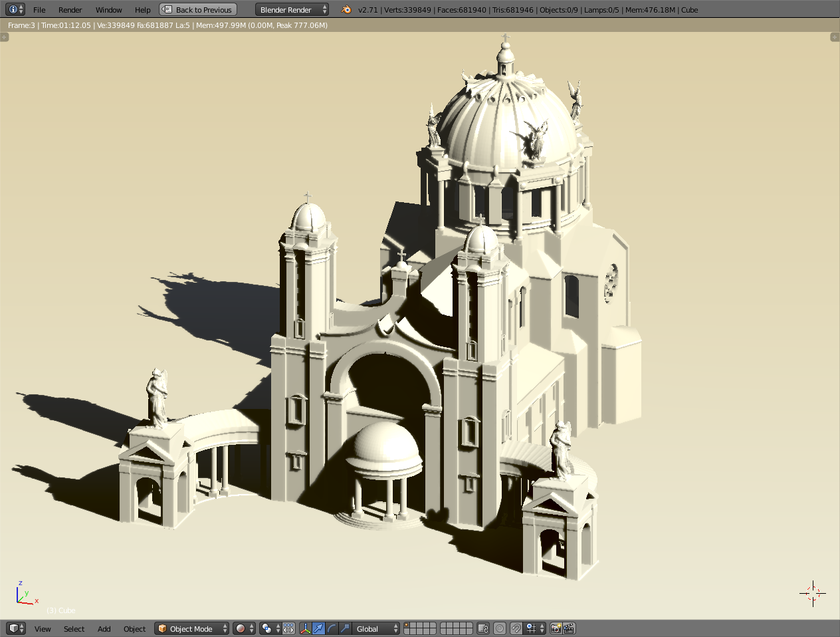Open the Blender Render engine dropdown
The height and width of the screenshot is (637, 840).
(x=292, y=10)
